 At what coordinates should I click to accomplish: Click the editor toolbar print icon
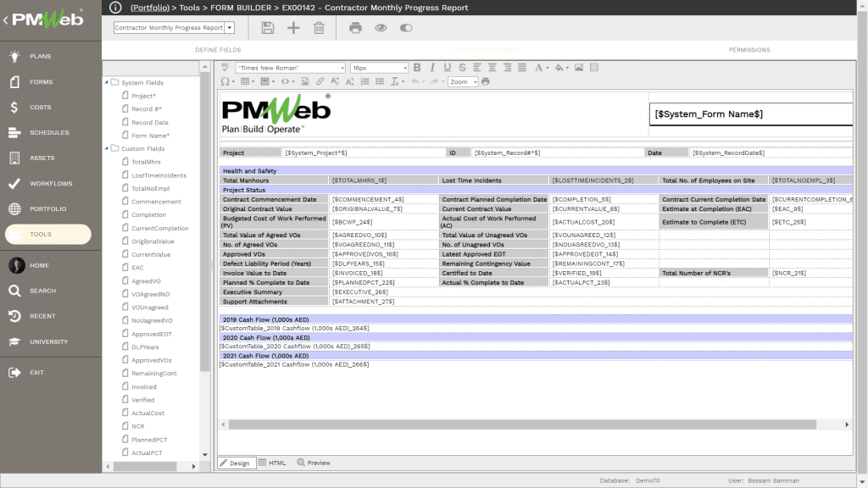pyautogui.click(x=486, y=81)
